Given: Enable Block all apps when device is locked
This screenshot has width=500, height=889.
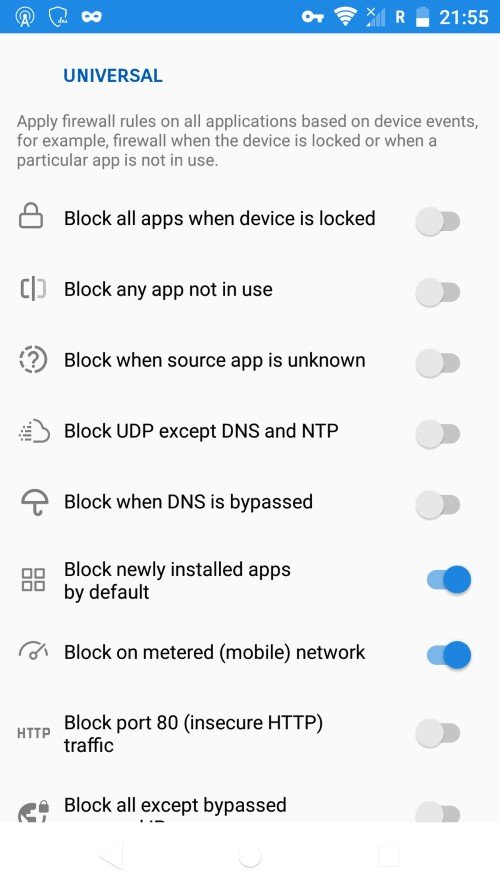Looking at the screenshot, I should click(437, 221).
